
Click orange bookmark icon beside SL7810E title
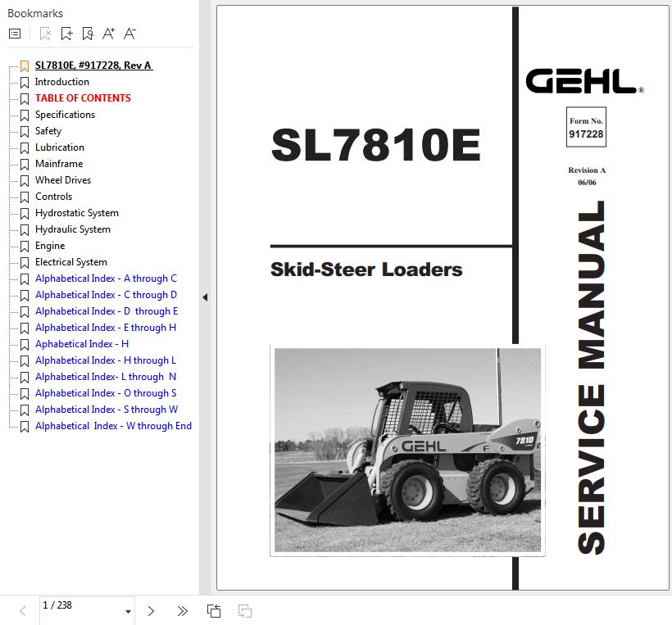pos(25,66)
